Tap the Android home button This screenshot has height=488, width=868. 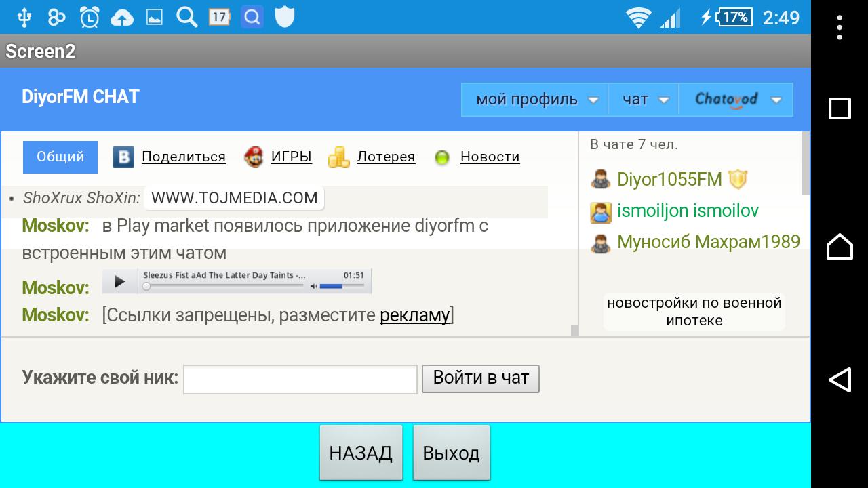pyautogui.click(x=840, y=245)
